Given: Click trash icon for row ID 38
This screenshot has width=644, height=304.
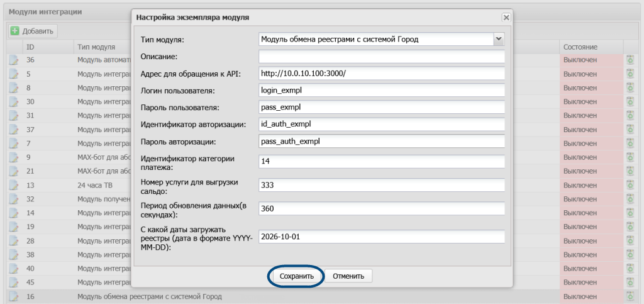Looking at the screenshot, I should click(x=629, y=255).
